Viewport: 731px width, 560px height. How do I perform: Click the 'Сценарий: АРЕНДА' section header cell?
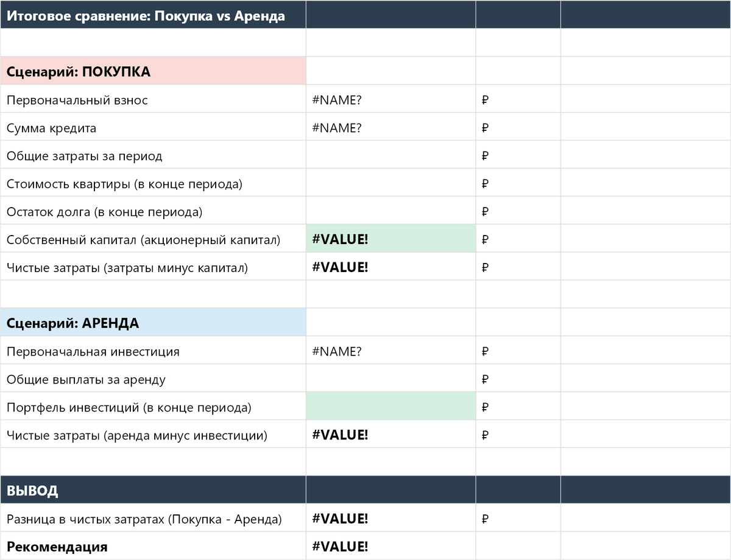pyautogui.click(x=152, y=323)
